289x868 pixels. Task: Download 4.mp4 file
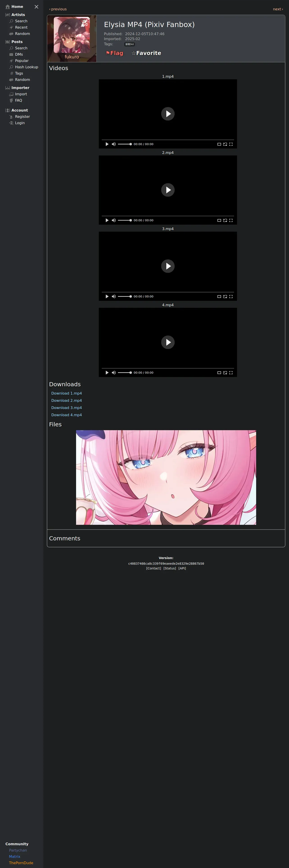coord(67,415)
